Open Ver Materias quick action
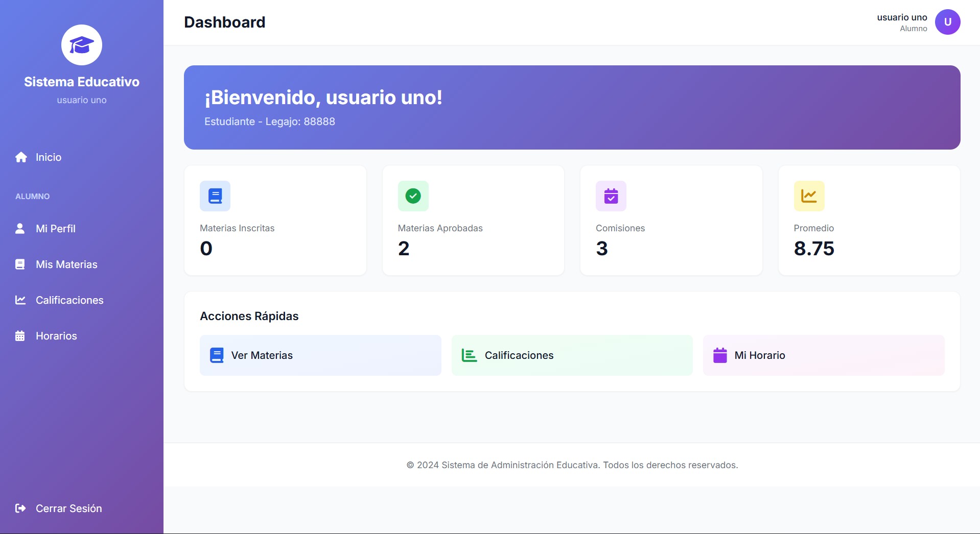Screen dimensions: 980x534 coord(320,355)
